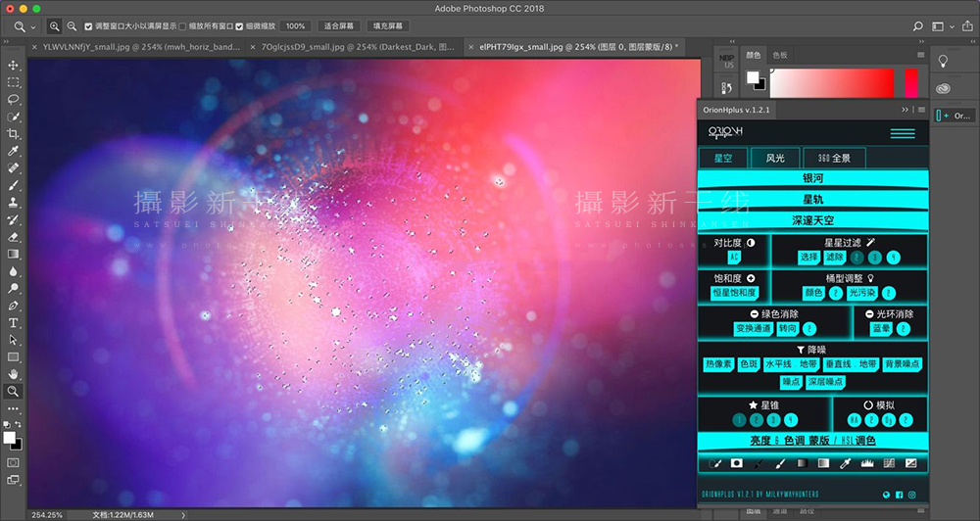Open the 色板 swatches tab
The width and height of the screenshot is (980, 521).
pos(779,55)
